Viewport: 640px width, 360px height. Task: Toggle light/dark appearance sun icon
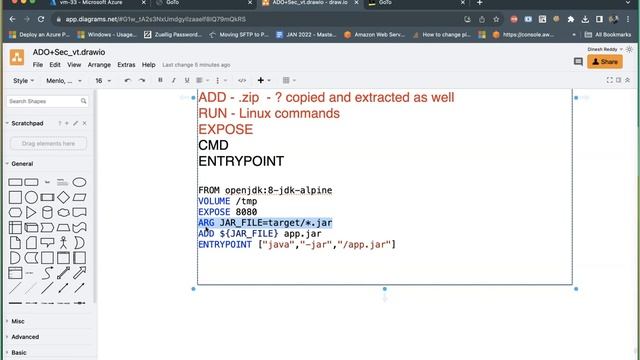click(x=629, y=49)
